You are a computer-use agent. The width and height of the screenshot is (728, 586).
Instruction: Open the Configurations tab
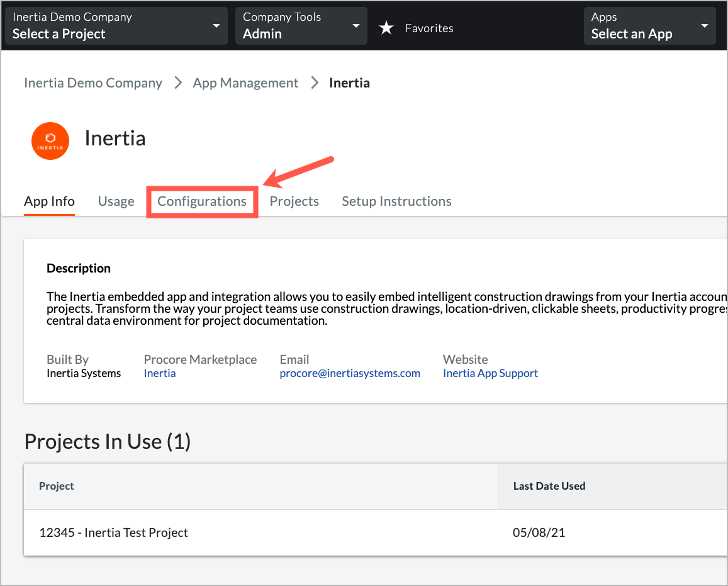(x=202, y=201)
